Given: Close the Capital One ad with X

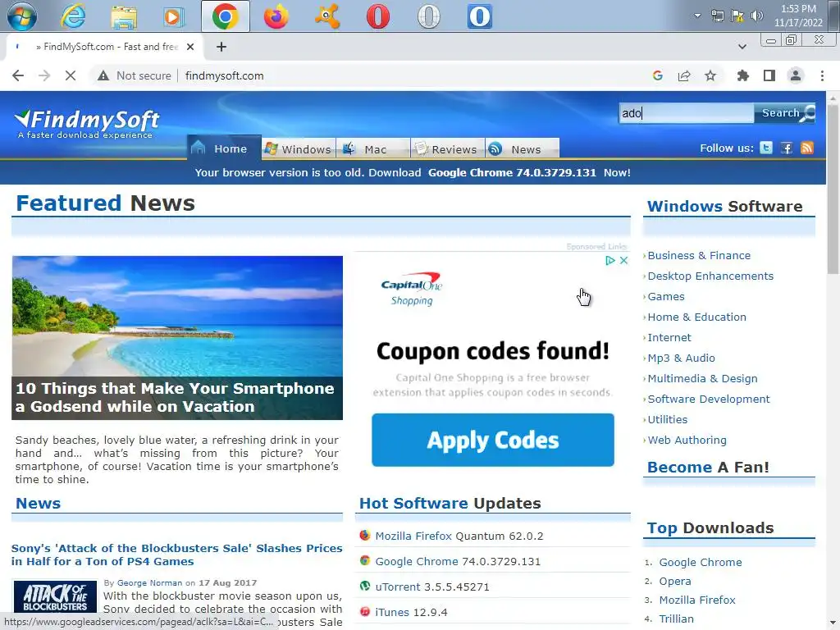Looking at the screenshot, I should point(623,260).
